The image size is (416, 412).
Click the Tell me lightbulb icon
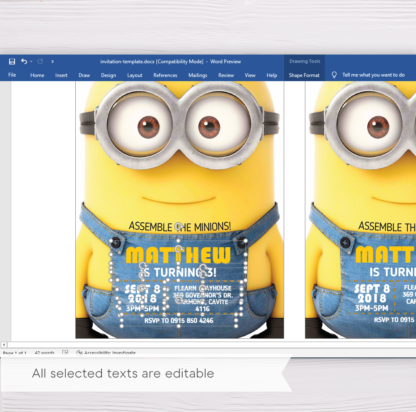[x=334, y=75]
